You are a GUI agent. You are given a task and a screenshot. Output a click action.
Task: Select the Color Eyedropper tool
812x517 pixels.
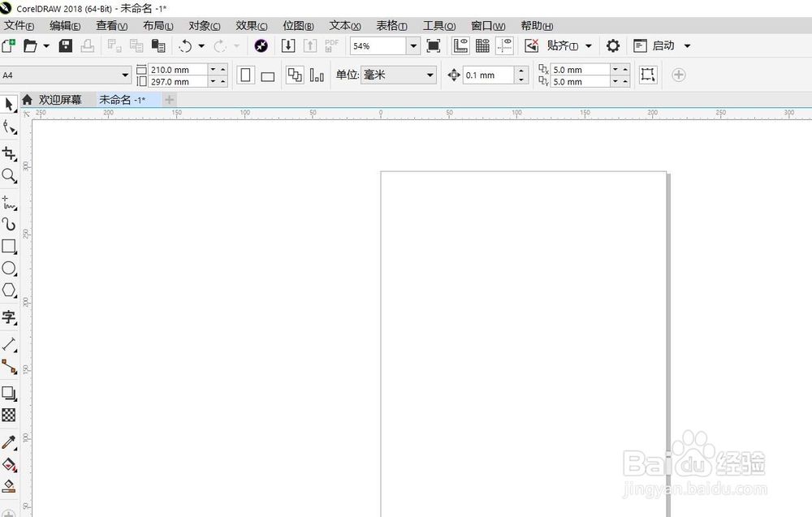[9, 442]
